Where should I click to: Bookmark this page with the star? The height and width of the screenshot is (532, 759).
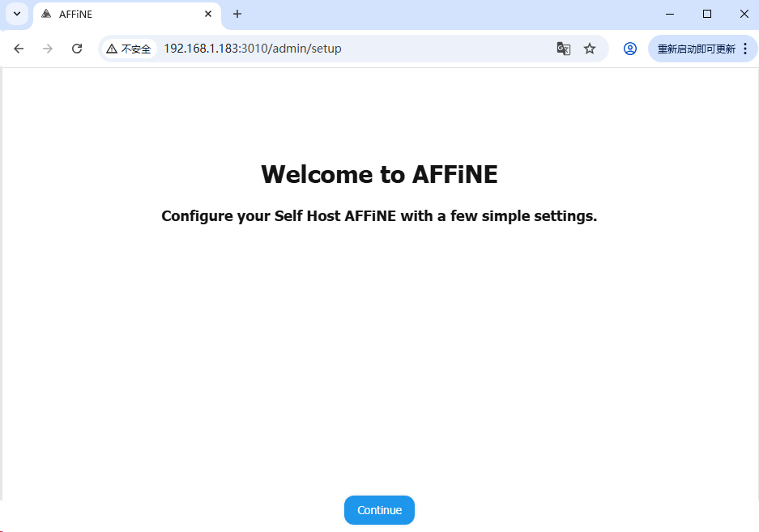click(590, 49)
